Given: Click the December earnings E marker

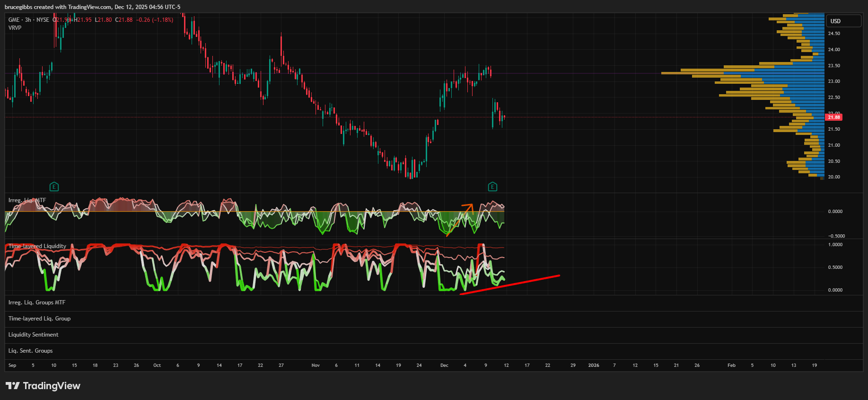Looking at the screenshot, I should click(x=492, y=187).
